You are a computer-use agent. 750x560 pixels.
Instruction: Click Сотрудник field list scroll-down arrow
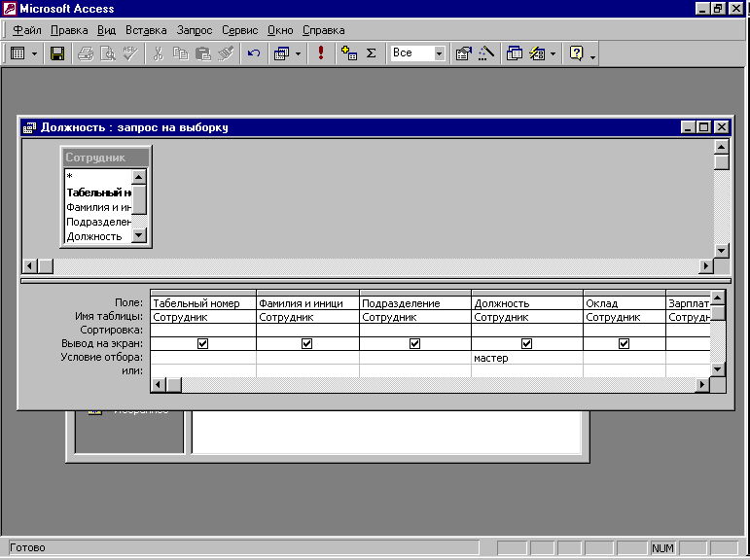(x=139, y=235)
